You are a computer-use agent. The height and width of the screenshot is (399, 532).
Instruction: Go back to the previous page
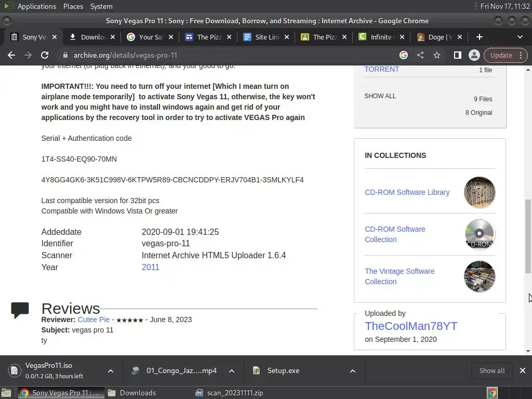click(x=11, y=55)
